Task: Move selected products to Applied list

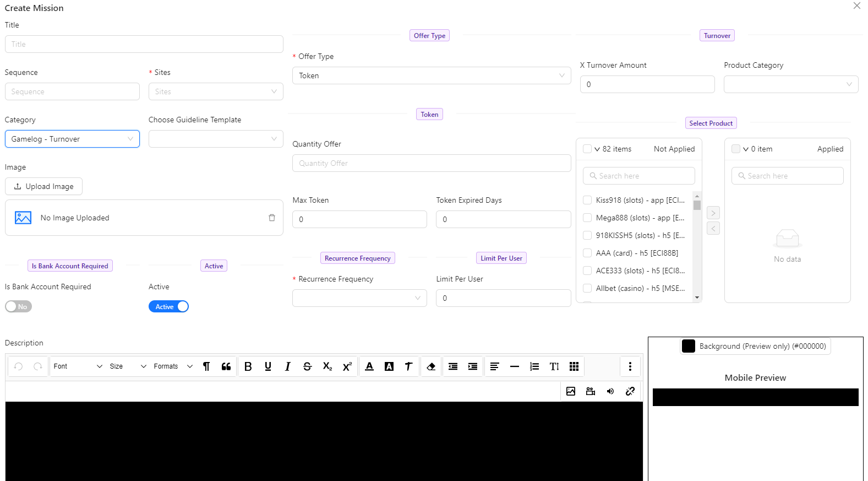Action: [713, 213]
